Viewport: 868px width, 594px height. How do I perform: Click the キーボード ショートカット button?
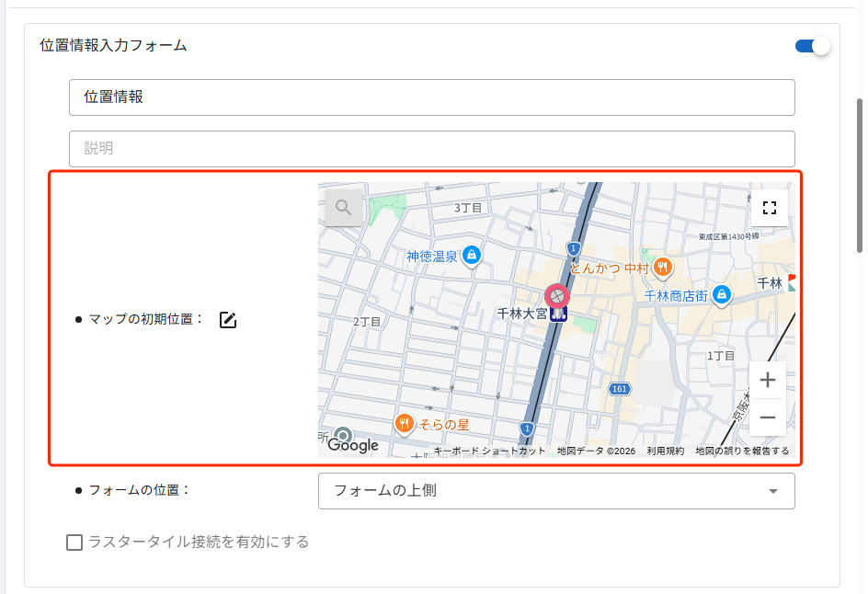point(489,451)
